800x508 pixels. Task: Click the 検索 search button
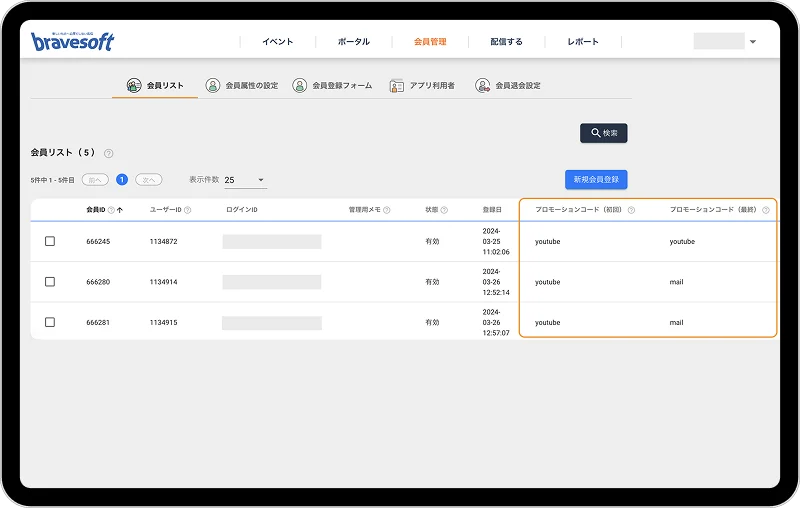pos(603,133)
